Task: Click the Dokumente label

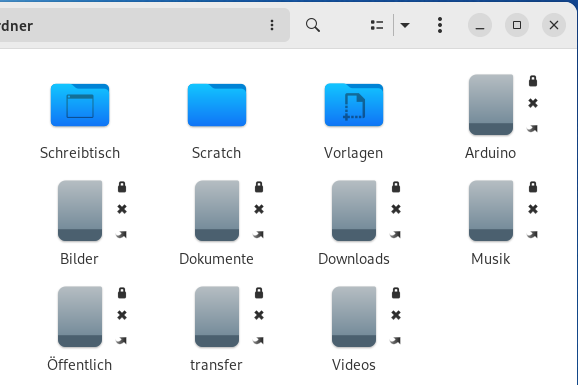Action: point(216,259)
